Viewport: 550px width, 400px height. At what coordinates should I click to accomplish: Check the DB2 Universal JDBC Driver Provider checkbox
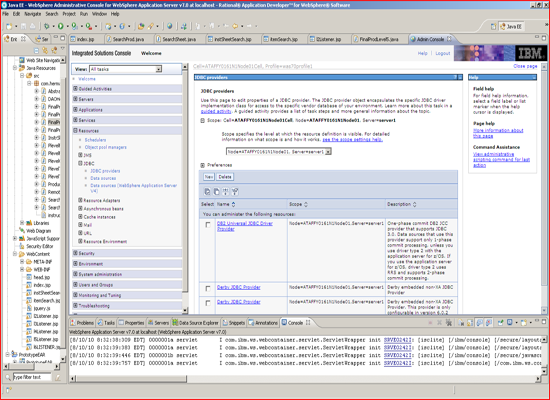tap(208, 225)
